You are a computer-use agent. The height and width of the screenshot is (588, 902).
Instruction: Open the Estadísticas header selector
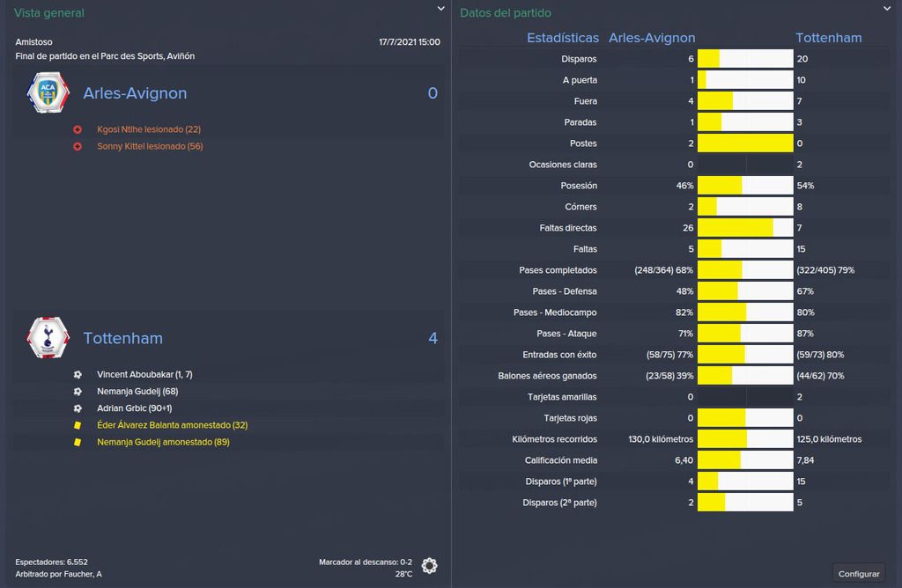[563, 38]
